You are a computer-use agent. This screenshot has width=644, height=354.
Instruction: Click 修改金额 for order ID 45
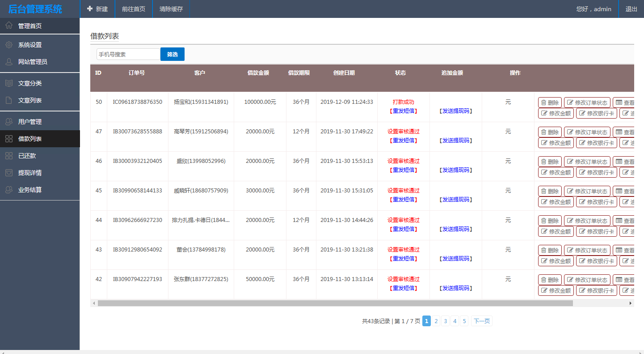point(556,202)
